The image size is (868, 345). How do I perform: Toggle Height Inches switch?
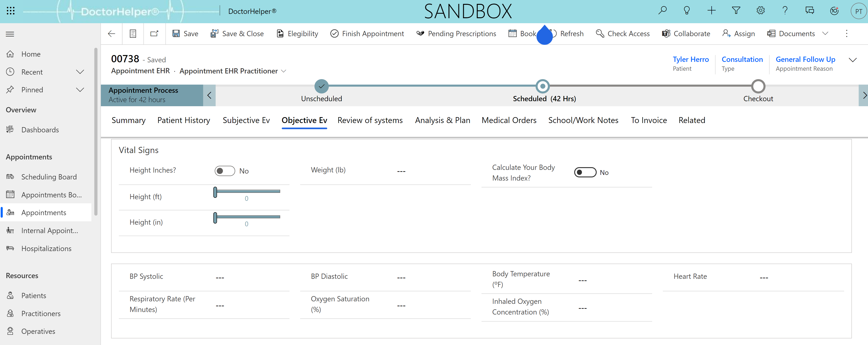[224, 171]
